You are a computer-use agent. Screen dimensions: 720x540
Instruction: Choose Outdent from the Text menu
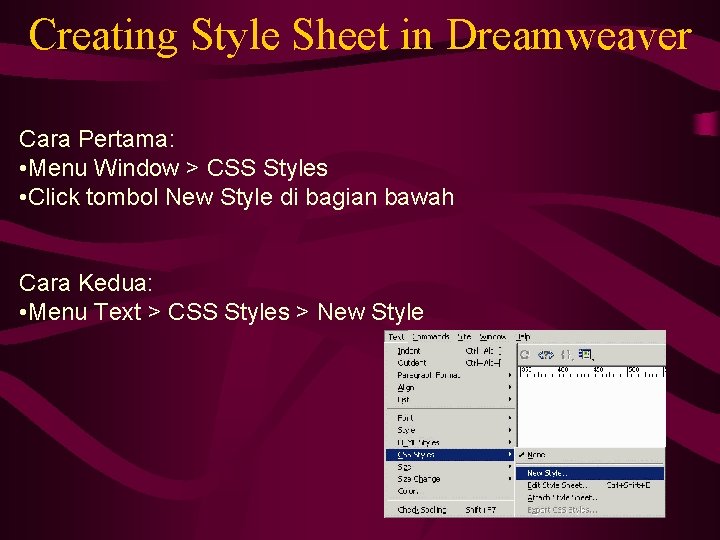point(450,363)
